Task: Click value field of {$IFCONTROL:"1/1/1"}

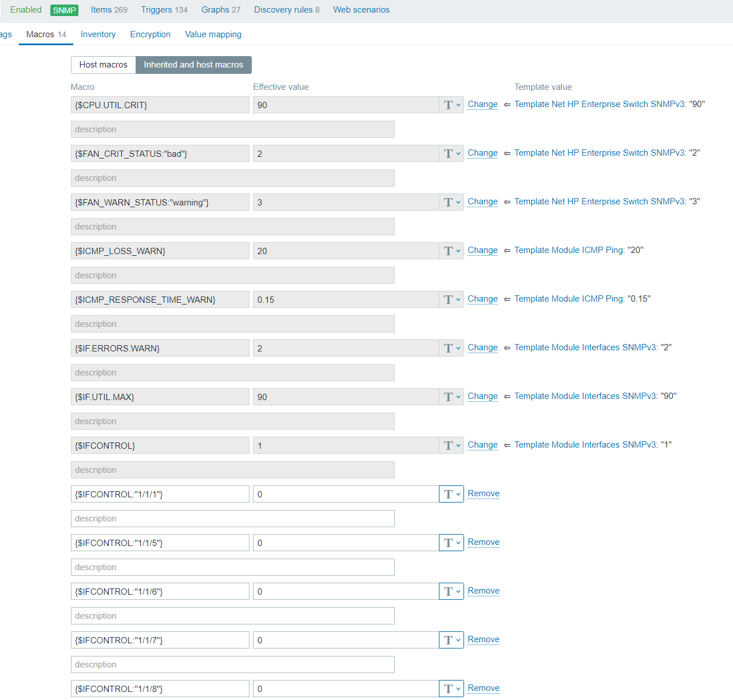Action: 346,494
